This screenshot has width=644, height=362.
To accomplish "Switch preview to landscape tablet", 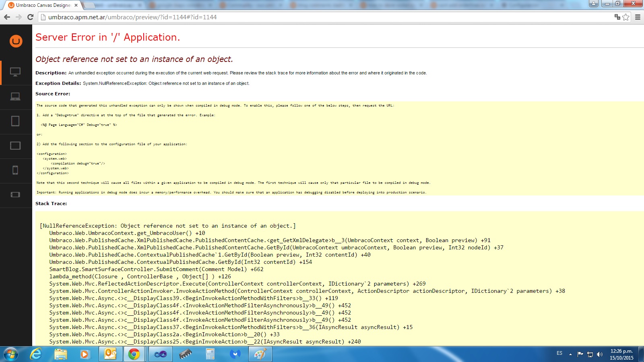I will [x=15, y=146].
